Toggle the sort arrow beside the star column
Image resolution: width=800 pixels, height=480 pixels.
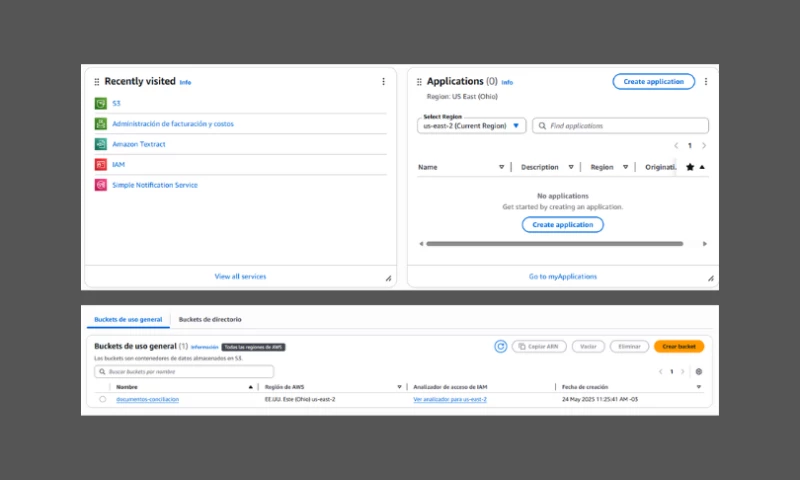(x=702, y=167)
